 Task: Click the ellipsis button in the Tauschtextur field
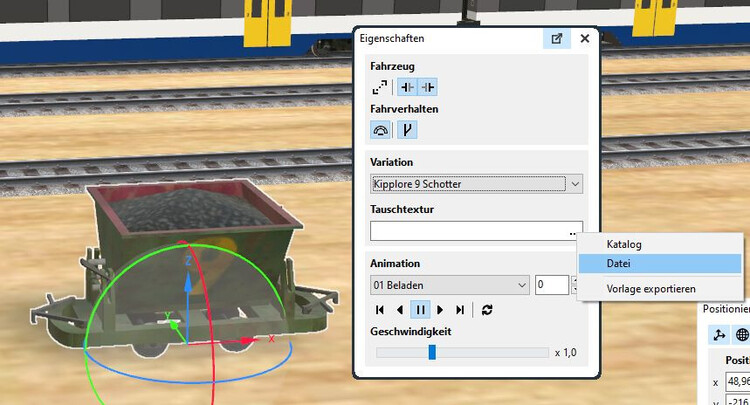[573, 233]
